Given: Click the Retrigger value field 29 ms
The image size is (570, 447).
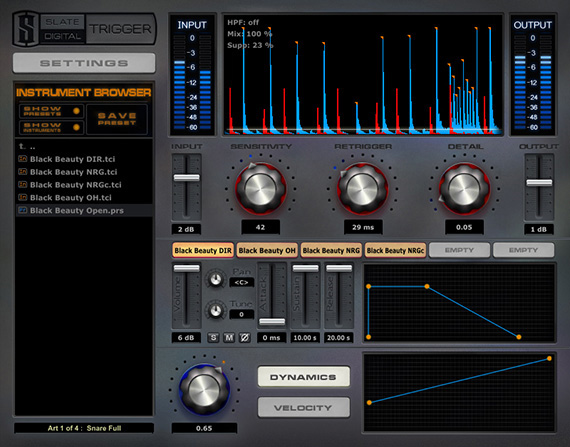Looking at the screenshot, I should tap(363, 227).
